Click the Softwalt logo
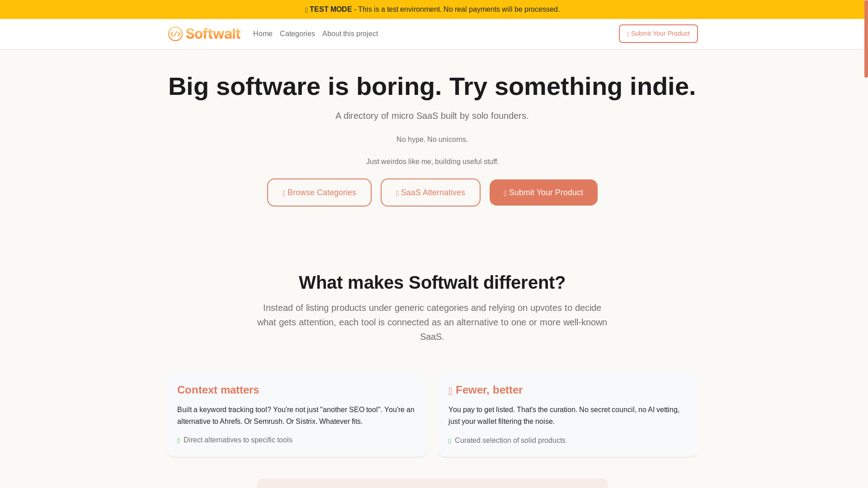Image resolution: width=868 pixels, height=488 pixels. [204, 34]
